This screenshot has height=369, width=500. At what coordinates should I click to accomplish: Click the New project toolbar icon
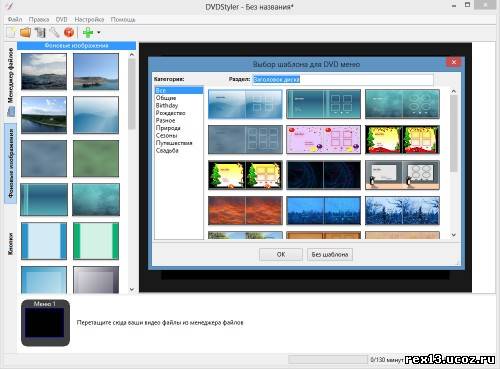[11, 32]
